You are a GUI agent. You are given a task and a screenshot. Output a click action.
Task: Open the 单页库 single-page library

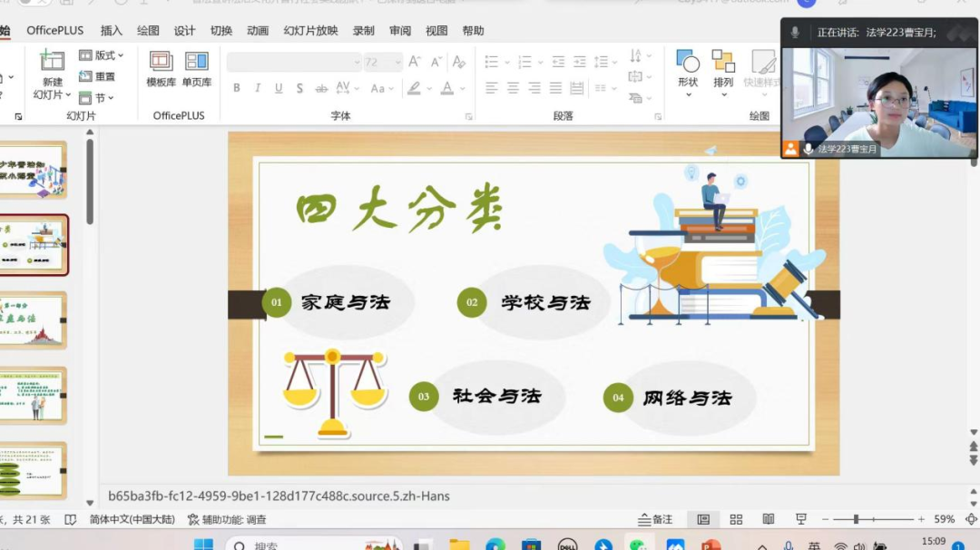(x=197, y=69)
